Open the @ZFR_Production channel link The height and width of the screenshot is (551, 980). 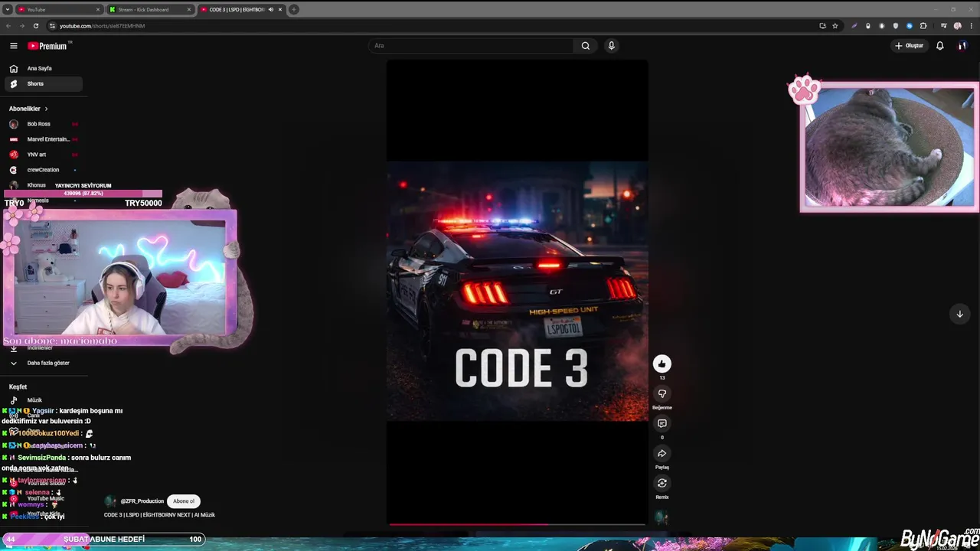[x=142, y=501]
